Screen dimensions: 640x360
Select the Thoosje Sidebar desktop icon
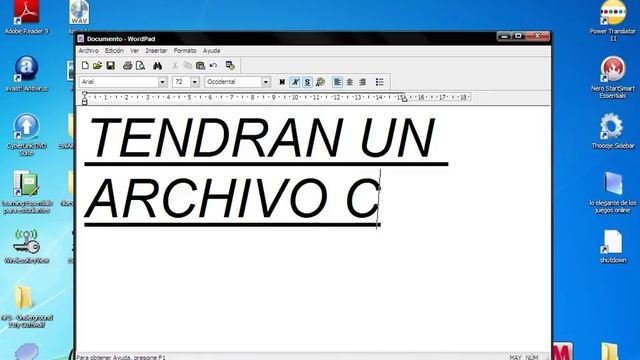613,131
